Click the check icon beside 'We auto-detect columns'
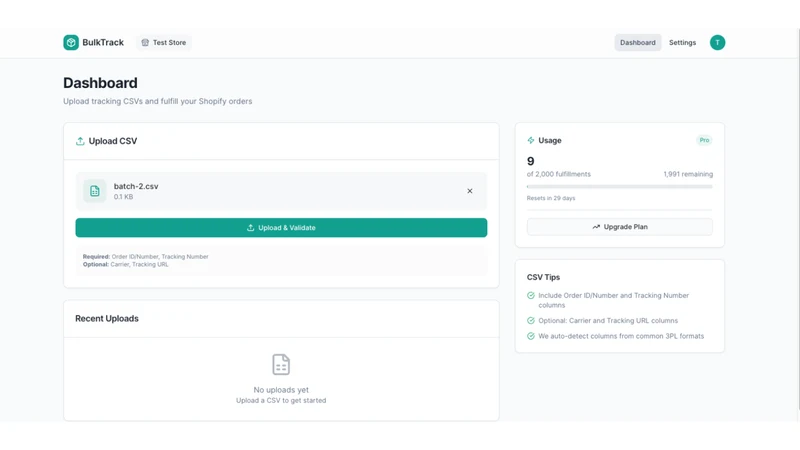Image resolution: width=800 pixels, height=450 pixels. pos(531,336)
